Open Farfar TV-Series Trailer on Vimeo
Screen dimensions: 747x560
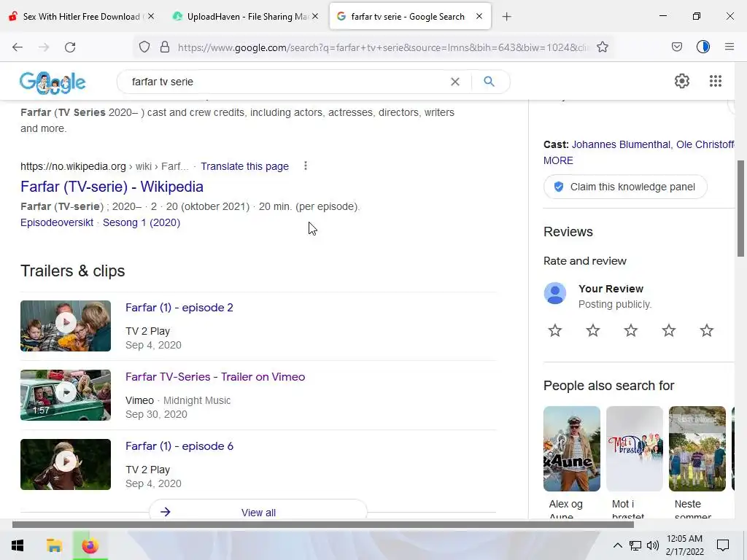click(215, 377)
